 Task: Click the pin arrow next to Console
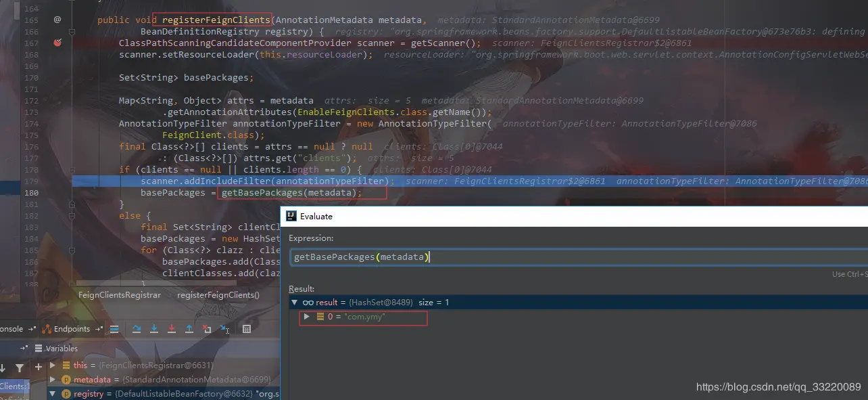[32, 329]
